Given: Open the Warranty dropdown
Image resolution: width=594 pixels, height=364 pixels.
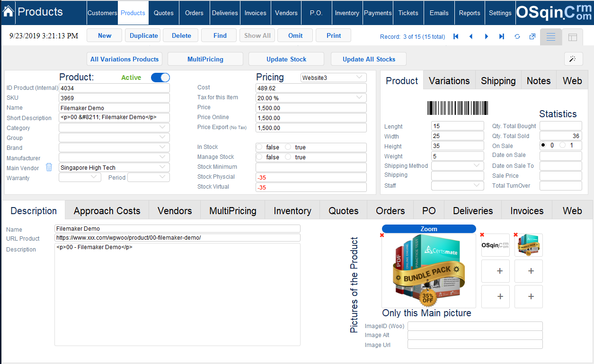Looking at the screenshot, I should (80, 177).
